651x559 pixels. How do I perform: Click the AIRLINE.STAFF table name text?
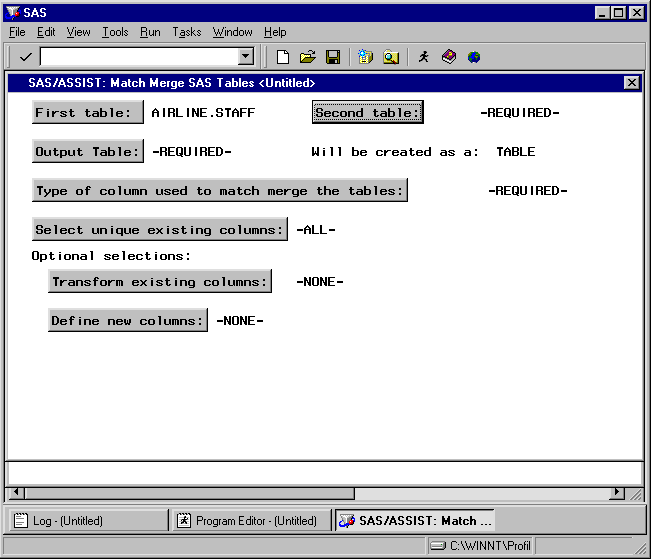(203, 113)
